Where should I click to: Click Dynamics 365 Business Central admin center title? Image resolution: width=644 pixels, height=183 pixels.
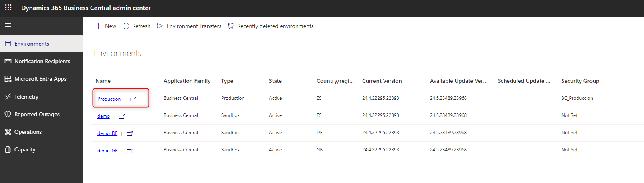pos(86,8)
